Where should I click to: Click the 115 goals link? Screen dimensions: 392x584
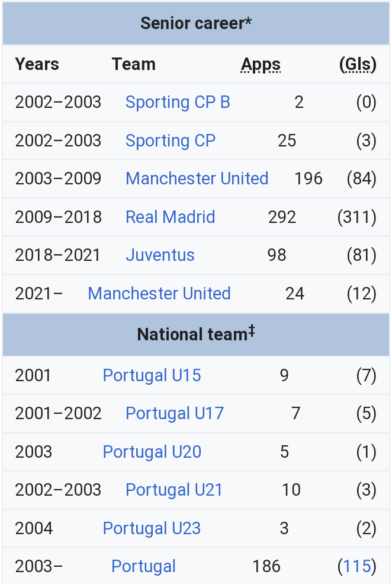357,566
